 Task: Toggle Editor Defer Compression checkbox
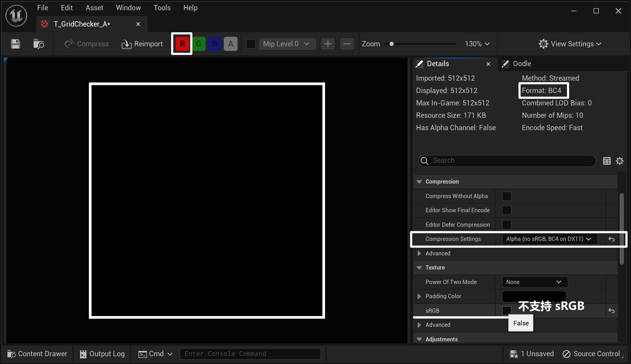tap(507, 225)
